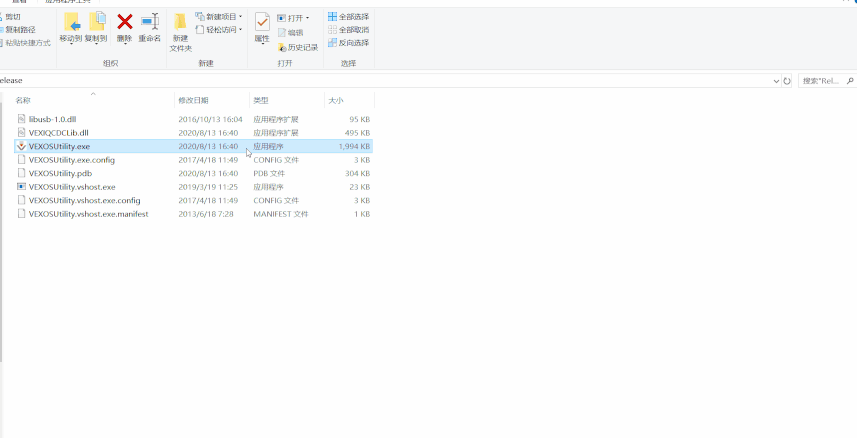Select VEXOSUtility.vshost.exe.manifest file name

[x=89, y=214]
